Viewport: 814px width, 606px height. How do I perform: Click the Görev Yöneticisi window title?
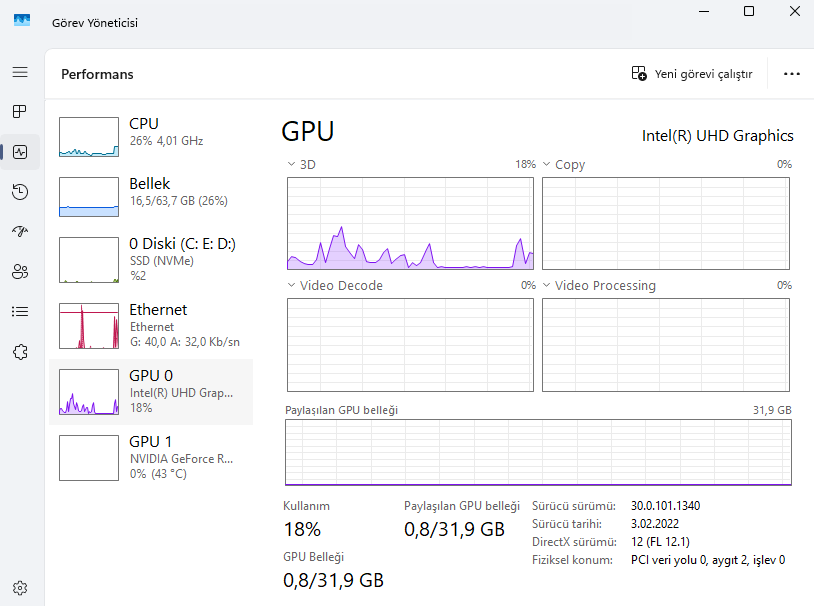(x=95, y=23)
